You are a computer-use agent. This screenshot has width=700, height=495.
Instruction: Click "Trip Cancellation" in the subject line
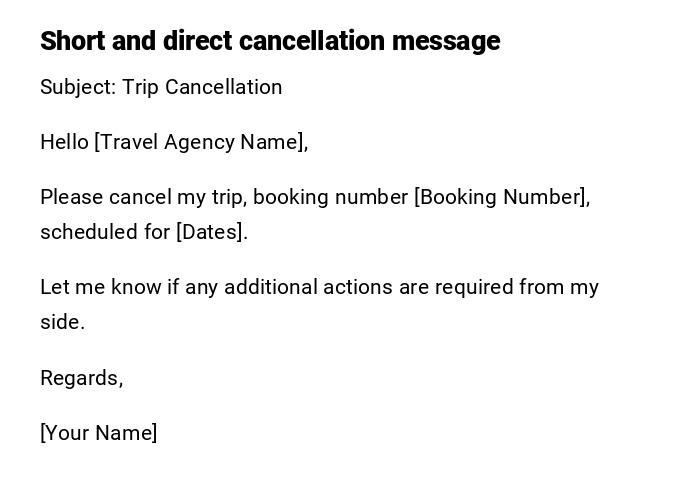202,87
